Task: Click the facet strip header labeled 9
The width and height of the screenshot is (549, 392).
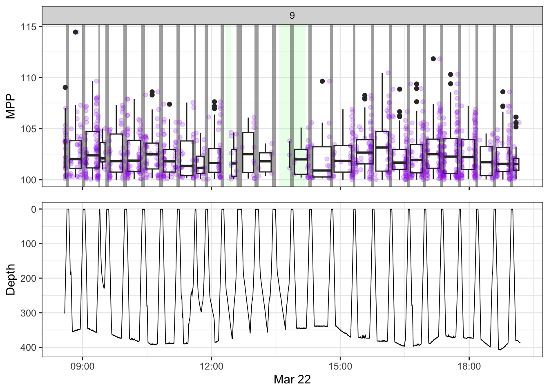Action: coord(292,16)
